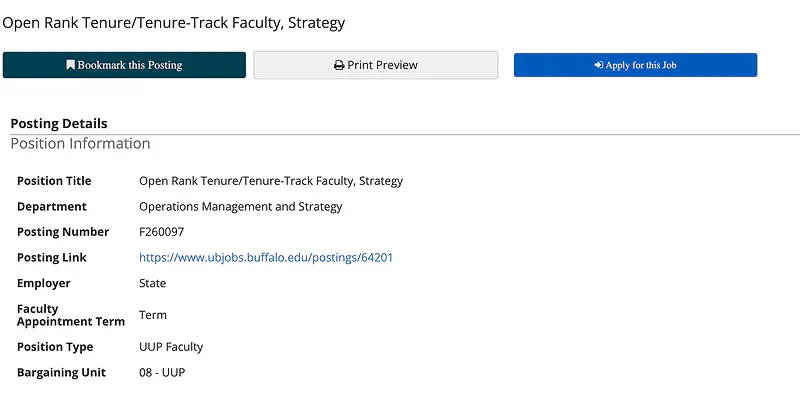Click the Employer label
This screenshot has width=800, height=404.
[x=43, y=283]
